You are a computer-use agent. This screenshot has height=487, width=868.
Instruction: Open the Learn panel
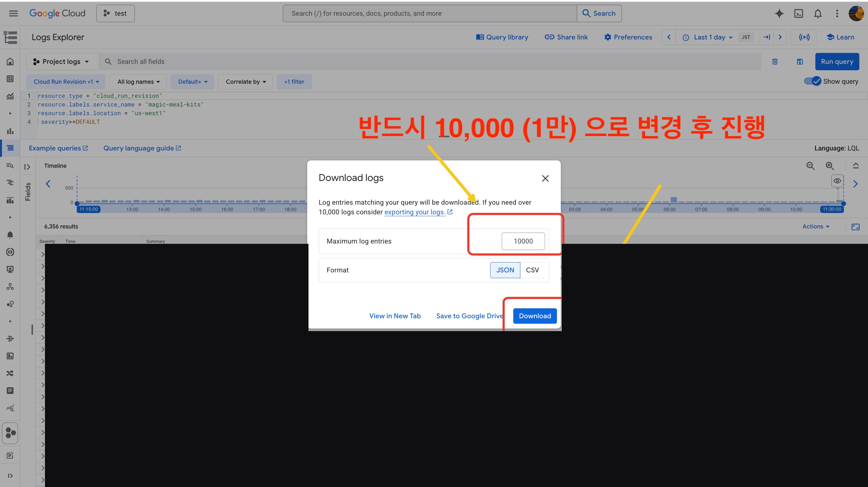click(840, 38)
